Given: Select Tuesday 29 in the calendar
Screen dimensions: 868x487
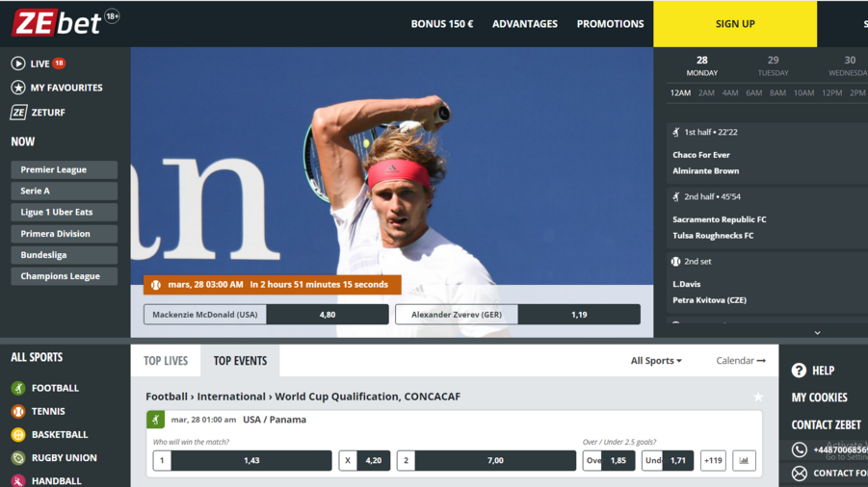Looking at the screenshot, I should tap(773, 65).
